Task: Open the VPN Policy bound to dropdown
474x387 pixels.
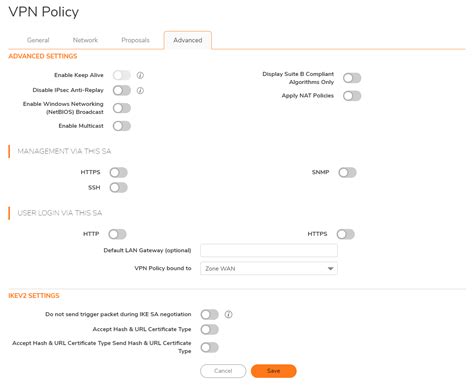Action: 269,269
